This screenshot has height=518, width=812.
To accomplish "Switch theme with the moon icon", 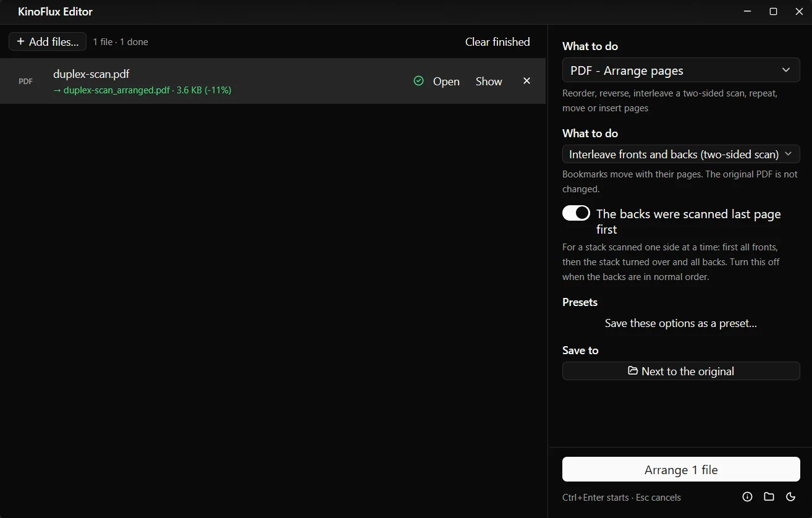I will coord(790,496).
